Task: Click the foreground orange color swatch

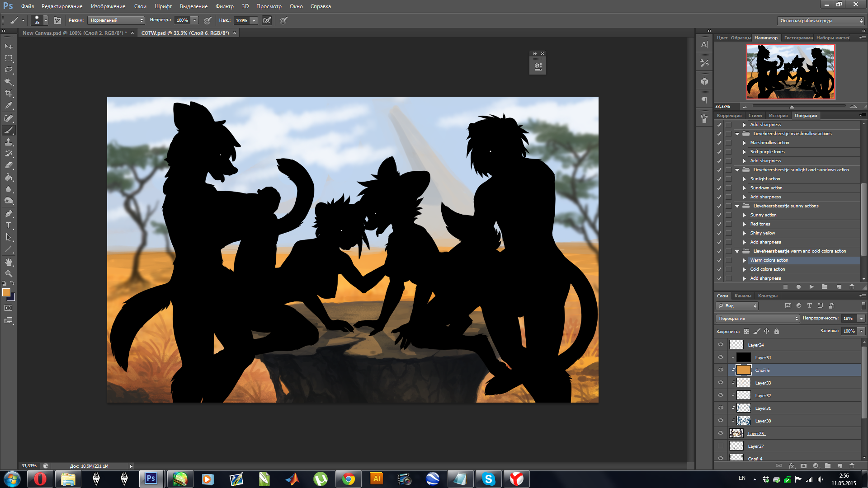Action: tap(6, 292)
